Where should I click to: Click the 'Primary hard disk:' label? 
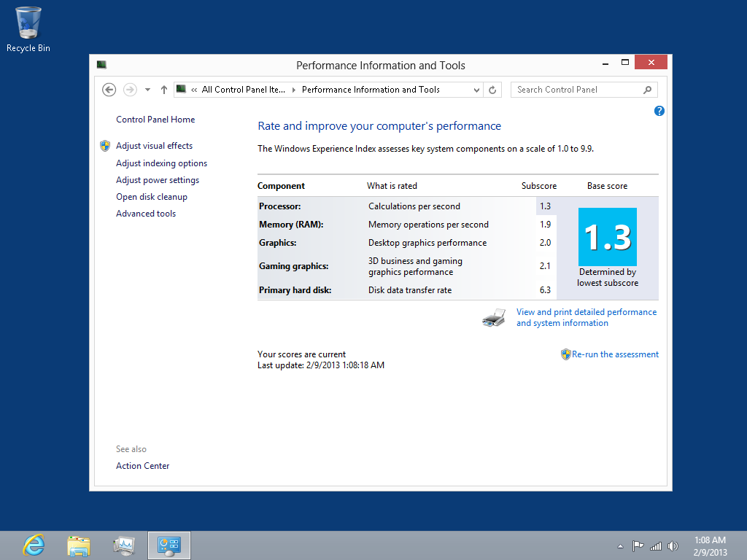pyautogui.click(x=295, y=290)
